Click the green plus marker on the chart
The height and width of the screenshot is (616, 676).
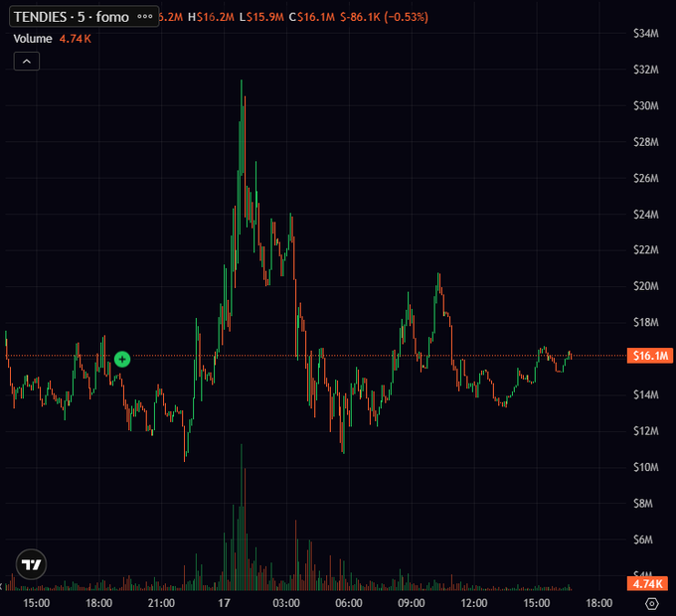(122, 359)
